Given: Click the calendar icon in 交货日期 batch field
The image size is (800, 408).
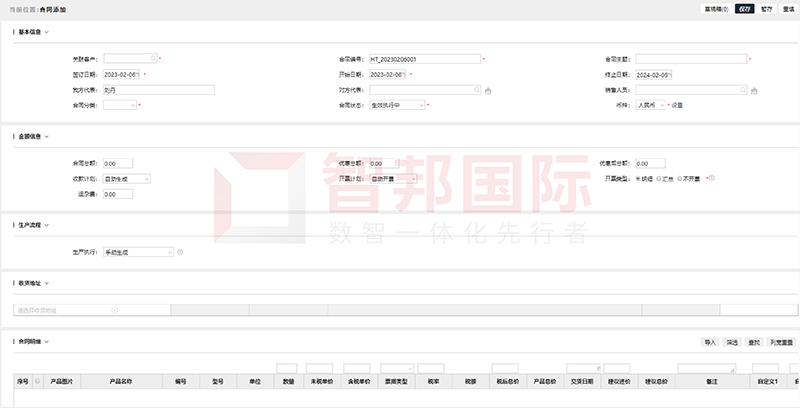Looking at the screenshot, I should (x=598, y=368).
